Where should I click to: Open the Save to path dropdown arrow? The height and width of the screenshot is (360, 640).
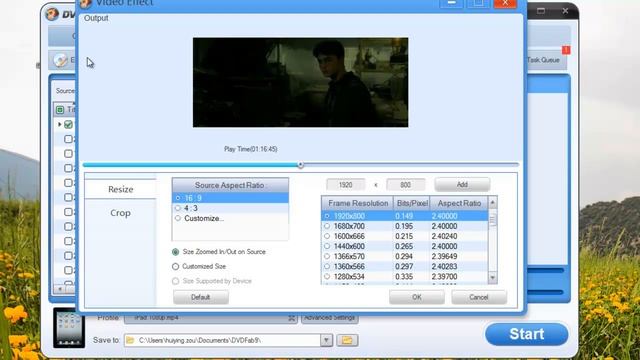point(326,340)
